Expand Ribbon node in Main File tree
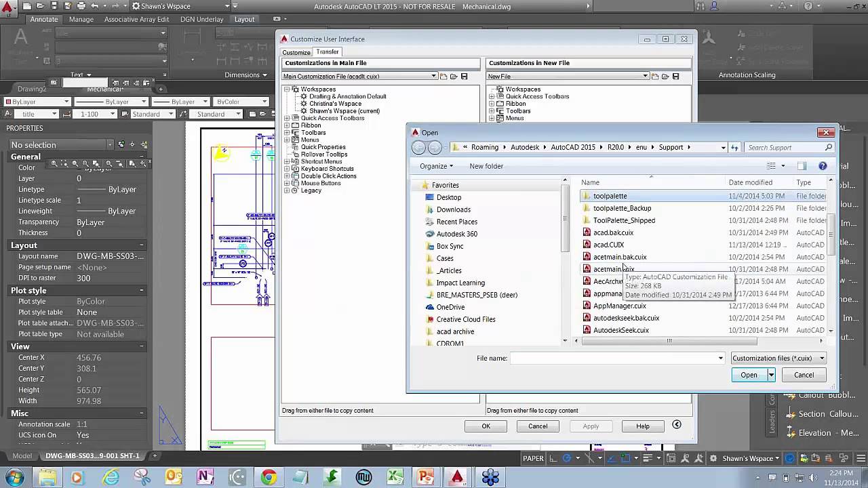868x488 pixels. click(287, 125)
